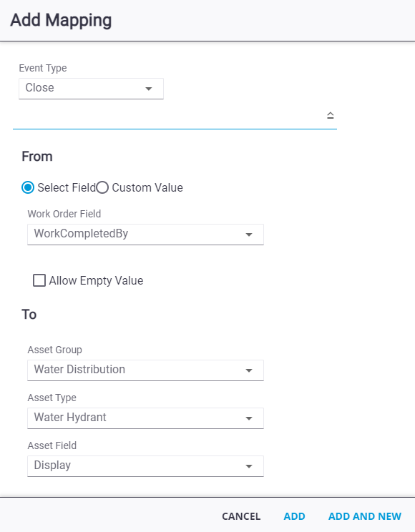Click the Asset Group dropdown arrow
Viewport: 415px width, 532px height.
pyautogui.click(x=249, y=370)
